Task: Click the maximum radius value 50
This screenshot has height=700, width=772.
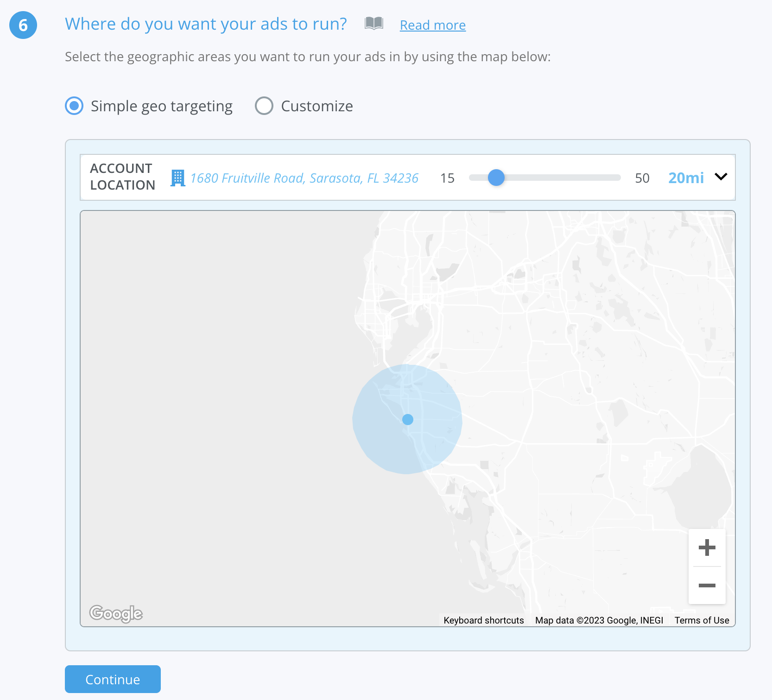Action: pos(642,178)
